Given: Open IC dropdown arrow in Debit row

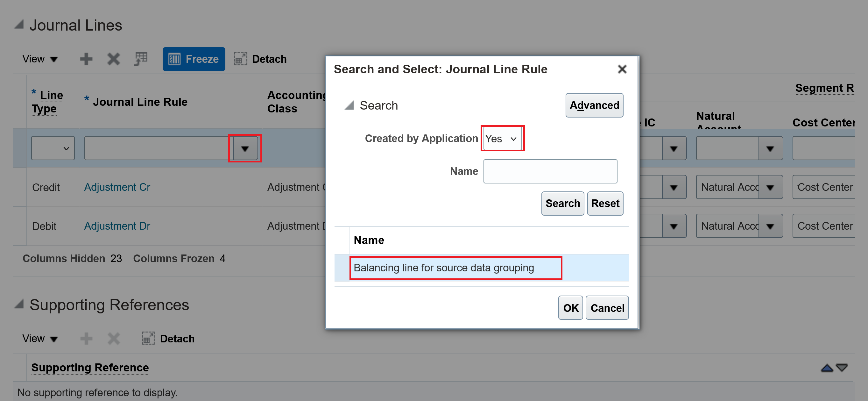Looking at the screenshot, I should pyautogui.click(x=674, y=226).
